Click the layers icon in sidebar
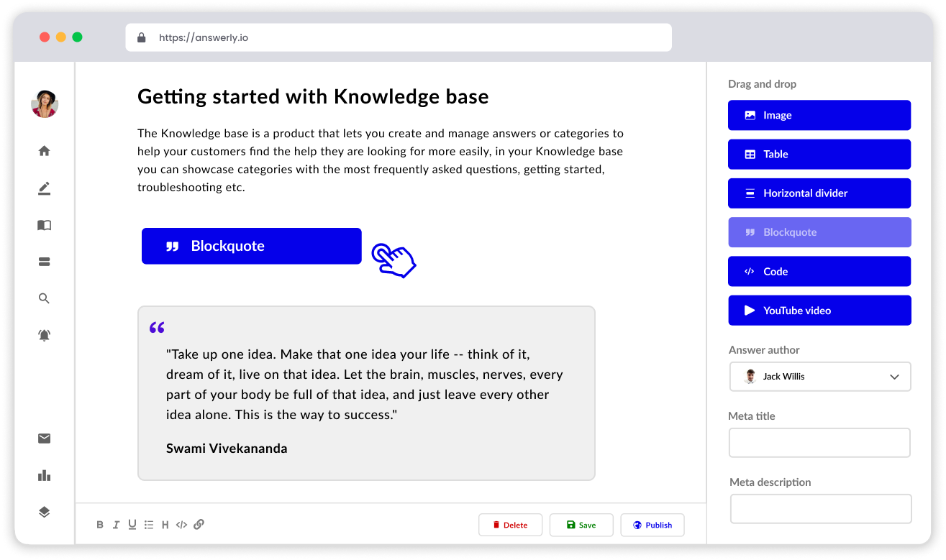This screenshot has width=946, height=560. (x=45, y=512)
